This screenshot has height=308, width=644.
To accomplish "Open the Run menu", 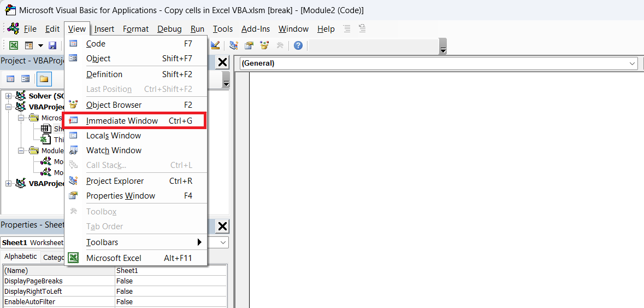I will click(x=198, y=29).
